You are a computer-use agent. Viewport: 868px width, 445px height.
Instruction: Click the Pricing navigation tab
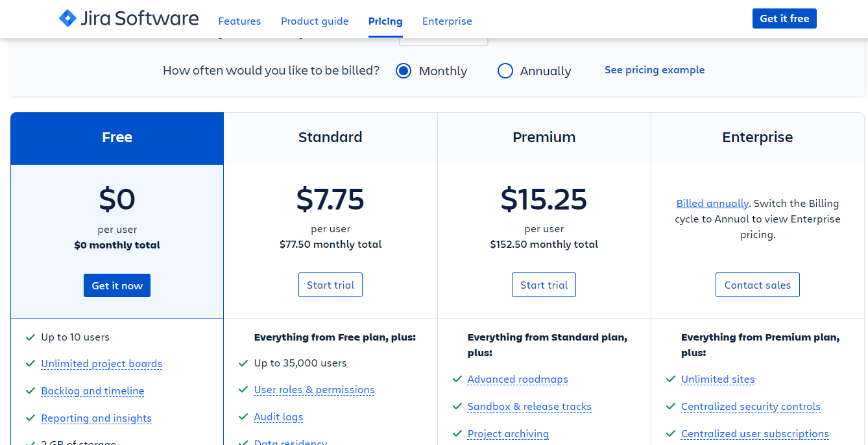click(385, 21)
